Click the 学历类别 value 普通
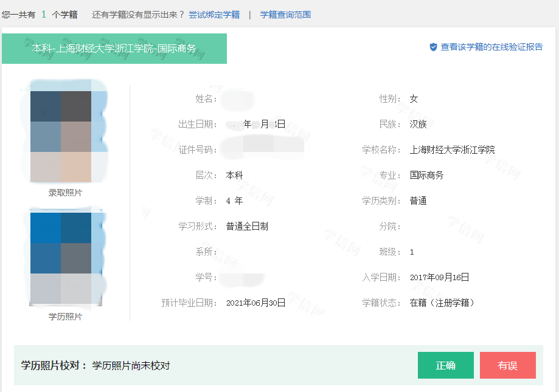 pos(418,201)
